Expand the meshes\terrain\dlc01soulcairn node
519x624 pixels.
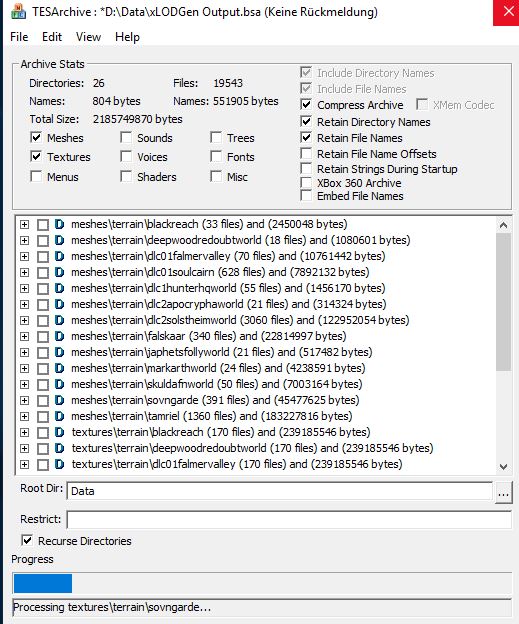[x=24, y=272]
